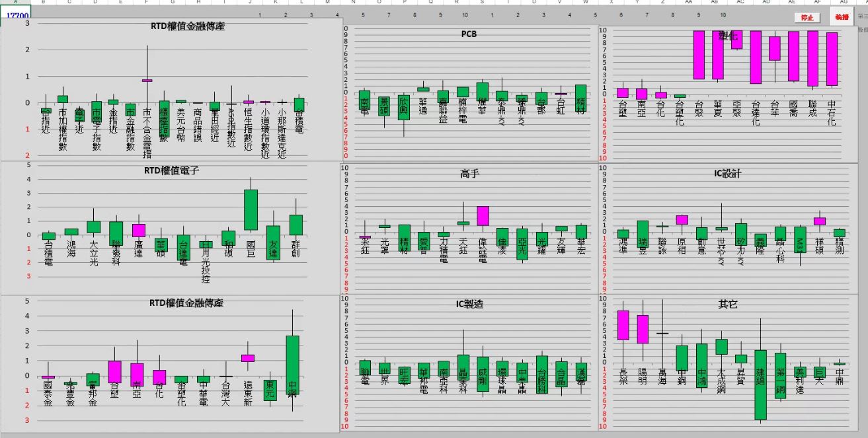Select the 高手 chart title

469,174
